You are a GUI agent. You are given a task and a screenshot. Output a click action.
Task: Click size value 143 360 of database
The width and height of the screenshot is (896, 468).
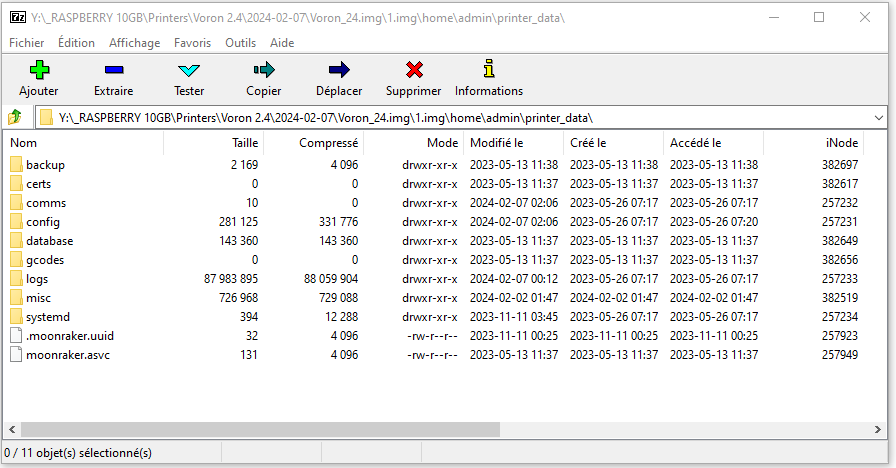point(238,241)
